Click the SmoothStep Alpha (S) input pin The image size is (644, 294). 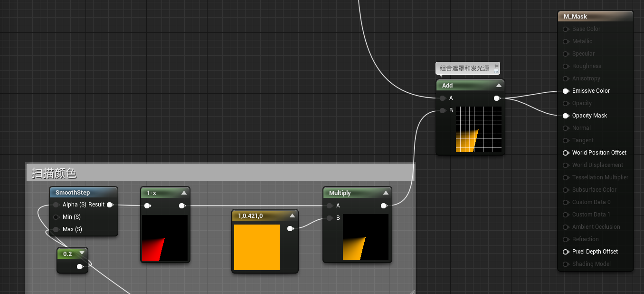click(x=56, y=205)
